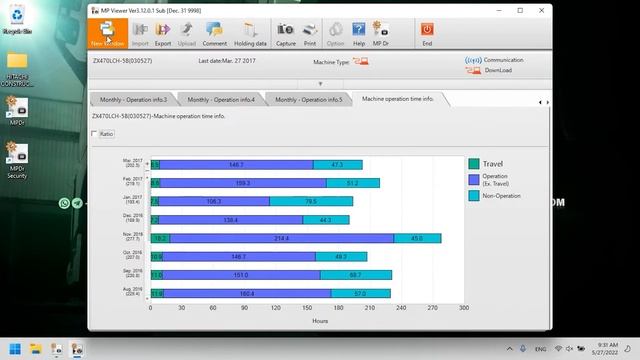Open the Help icon

tap(359, 33)
